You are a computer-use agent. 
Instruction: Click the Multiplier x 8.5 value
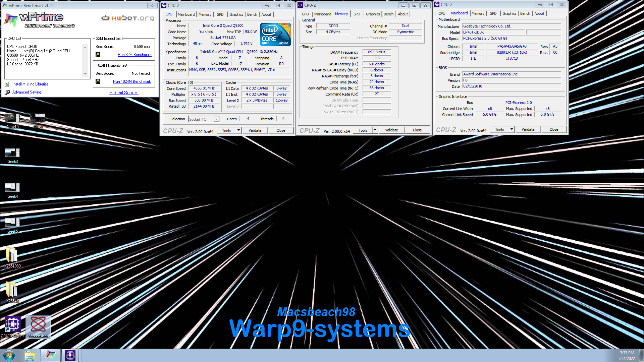click(204, 94)
